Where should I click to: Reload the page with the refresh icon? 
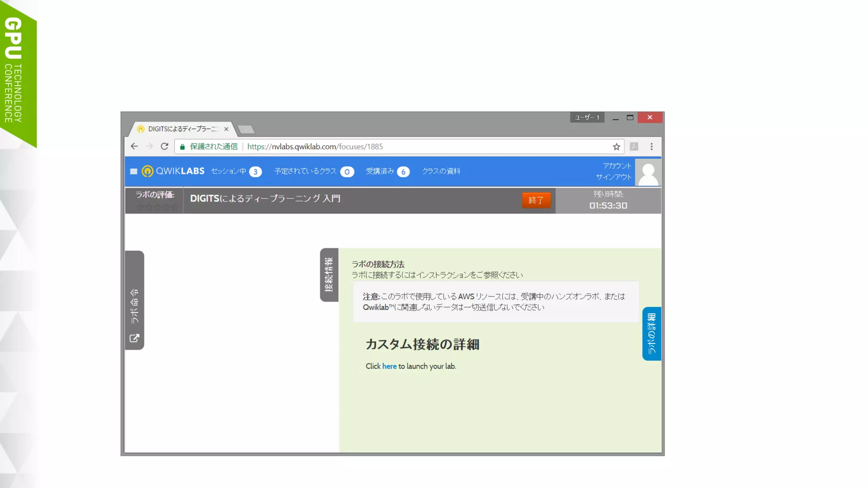(x=164, y=147)
